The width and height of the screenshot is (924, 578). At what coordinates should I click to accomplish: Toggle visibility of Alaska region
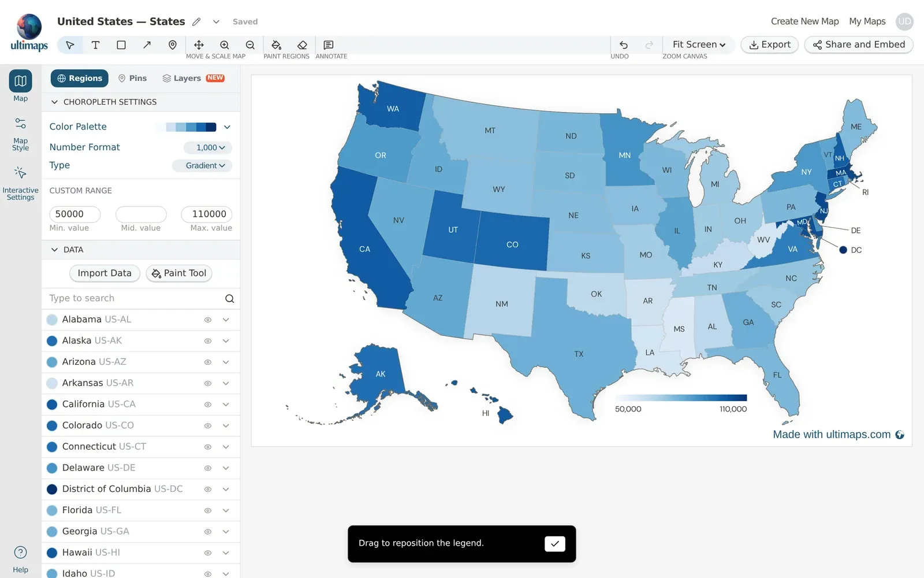click(x=208, y=341)
